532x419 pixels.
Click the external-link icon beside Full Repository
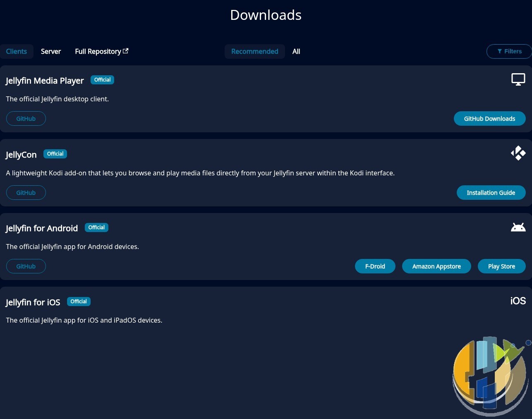(x=126, y=51)
